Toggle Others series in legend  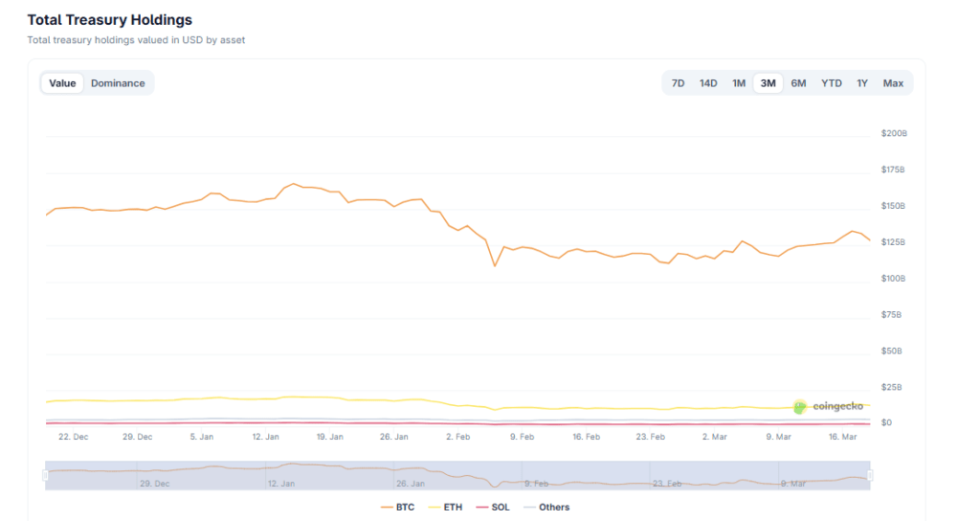[x=546, y=507]
